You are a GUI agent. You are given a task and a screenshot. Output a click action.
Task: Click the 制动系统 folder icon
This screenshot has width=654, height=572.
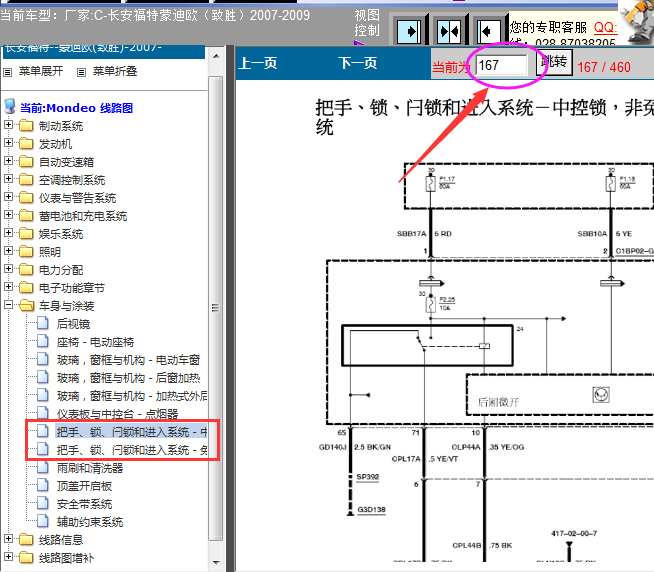pos(26,125)
